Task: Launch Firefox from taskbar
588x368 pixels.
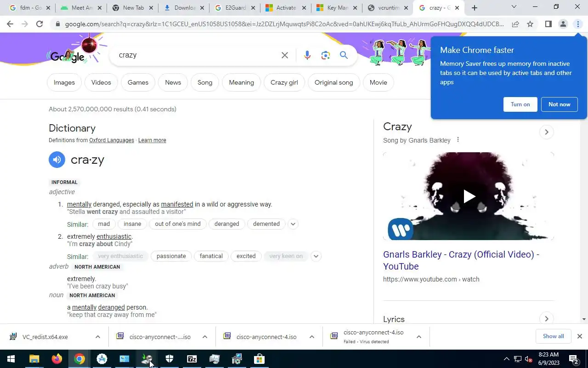Action: point(57,359)
